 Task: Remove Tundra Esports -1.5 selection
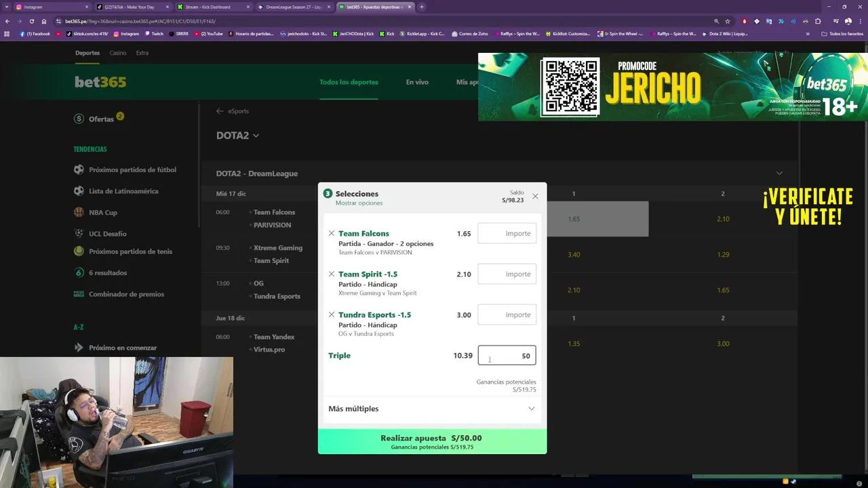[x=332, y=314]
